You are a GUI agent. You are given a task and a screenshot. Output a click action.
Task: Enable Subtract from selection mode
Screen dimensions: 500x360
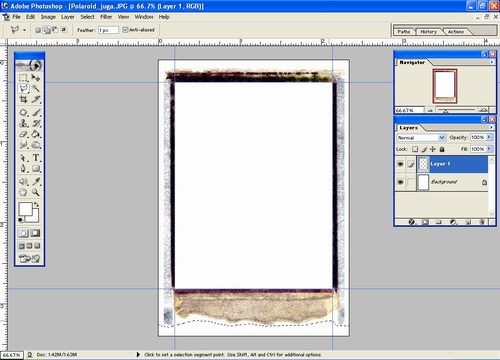pyautogui.click(x=55, y=30)
